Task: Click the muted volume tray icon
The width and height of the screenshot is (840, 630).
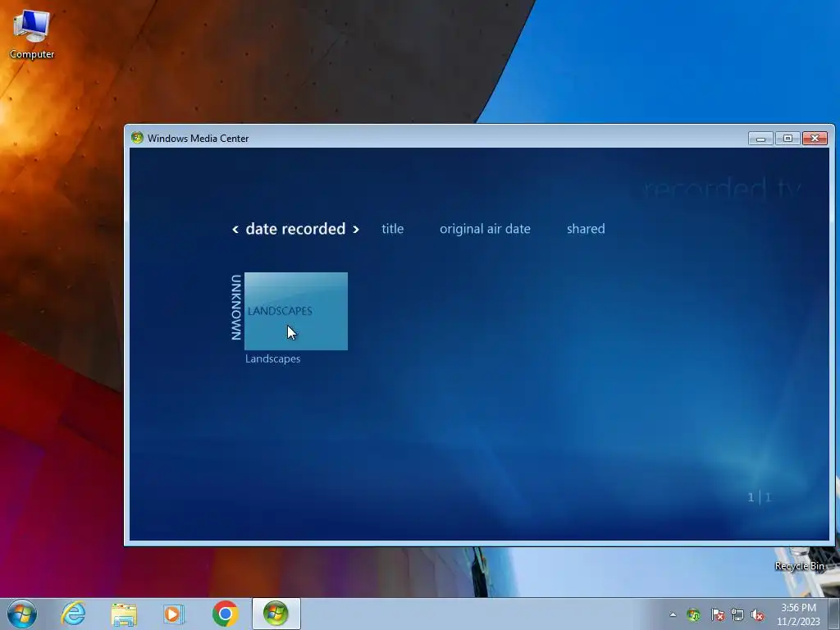Action: coord(757,614)
